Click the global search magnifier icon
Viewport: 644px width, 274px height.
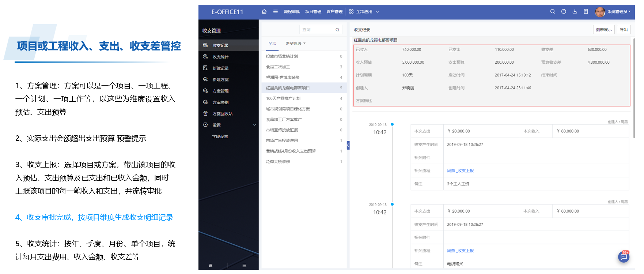(x=553, y=12)
